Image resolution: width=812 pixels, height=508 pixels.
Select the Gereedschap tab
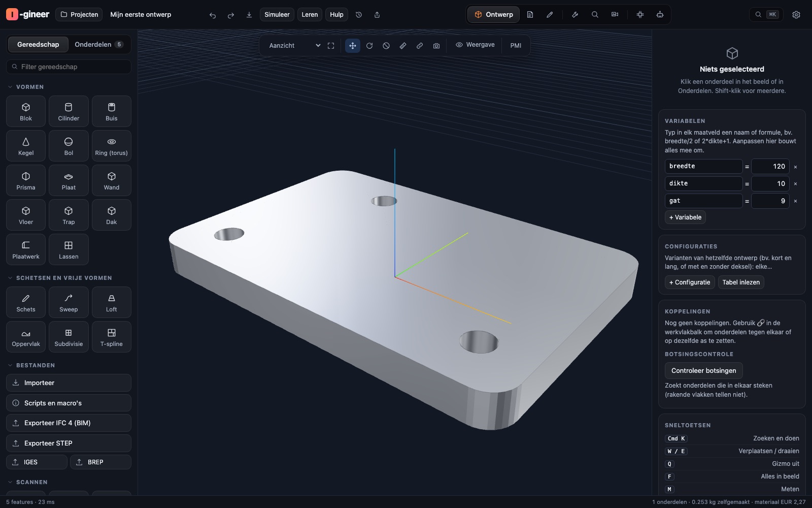coord(38,44)
